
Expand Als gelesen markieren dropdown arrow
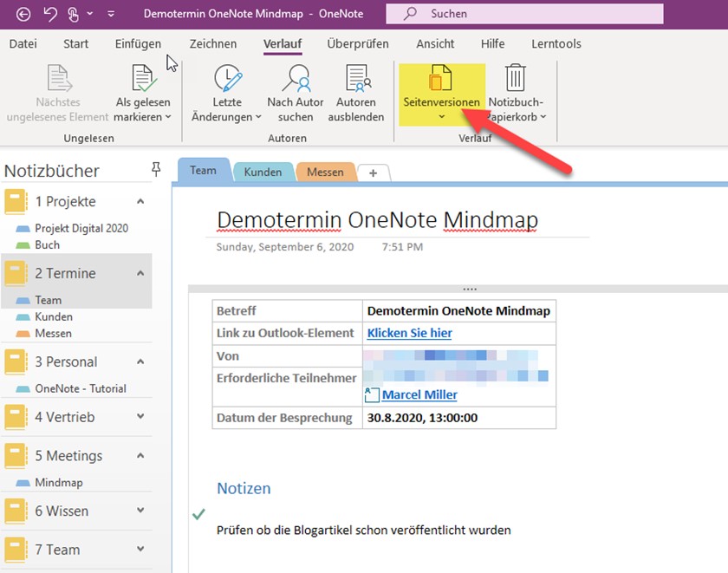pos(168,117)
